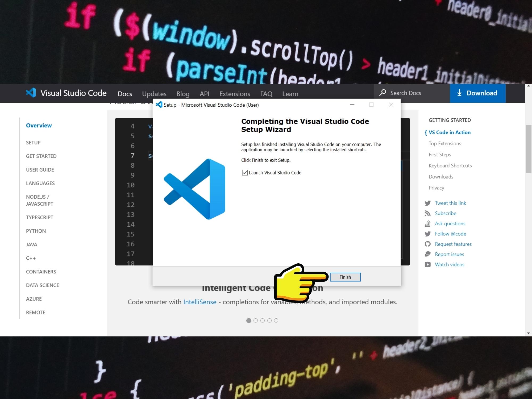Expand AZURE section in sidebar
This screenshot has height=399, width=532.
click(34, 299)
